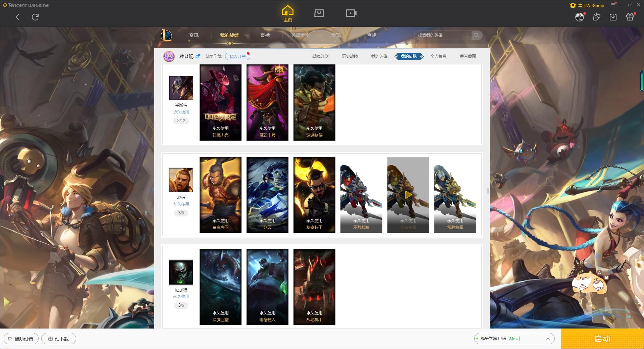Switch to the 查找 tab
This screenshot has width=644, height=349.
pyautogui.click(x=371, y=35)
